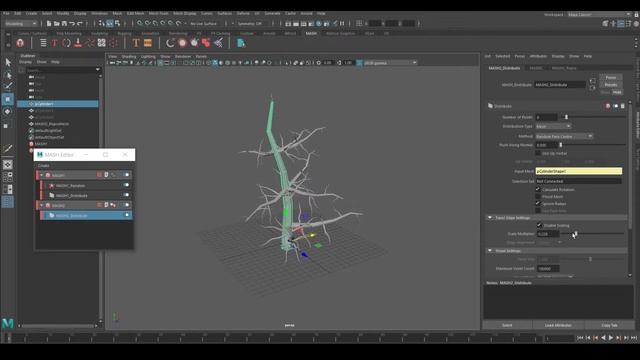Click the Focus button in Attribute Editor
The height and width of the screenshot is (360, 640).
[x=611, y=78]
